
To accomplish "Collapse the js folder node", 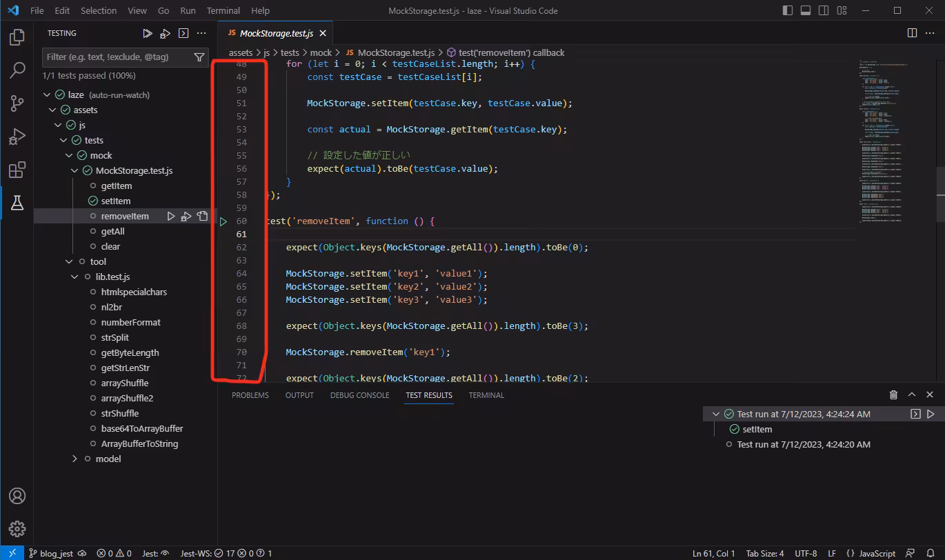I will coord(58,125).
